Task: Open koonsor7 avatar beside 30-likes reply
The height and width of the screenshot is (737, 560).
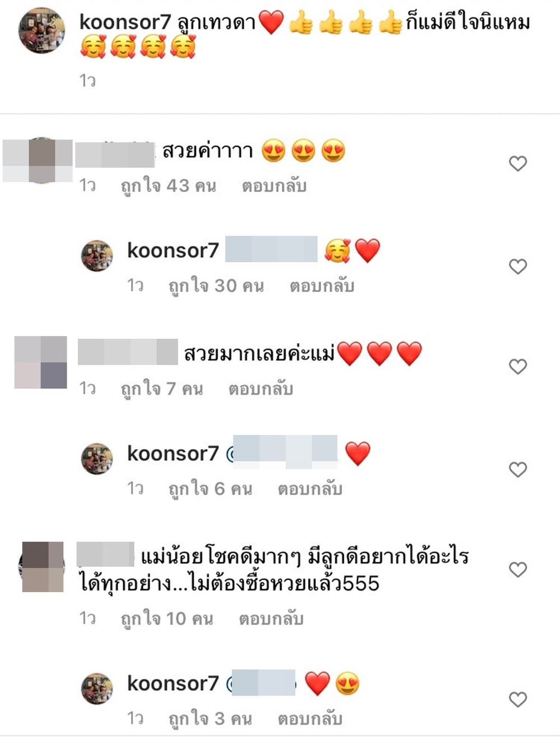Action: [97, 256]
